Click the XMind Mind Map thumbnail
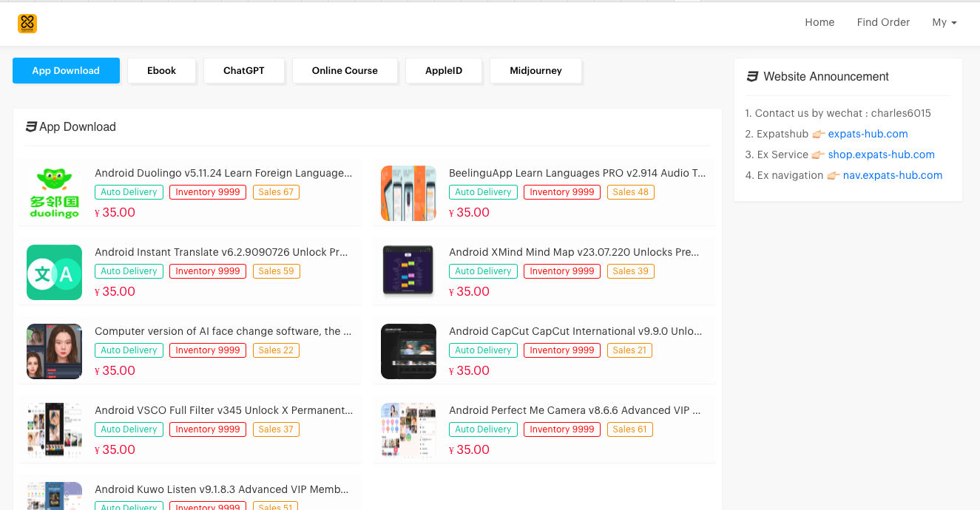The image size is (980, 510). [x=408, y=272]
